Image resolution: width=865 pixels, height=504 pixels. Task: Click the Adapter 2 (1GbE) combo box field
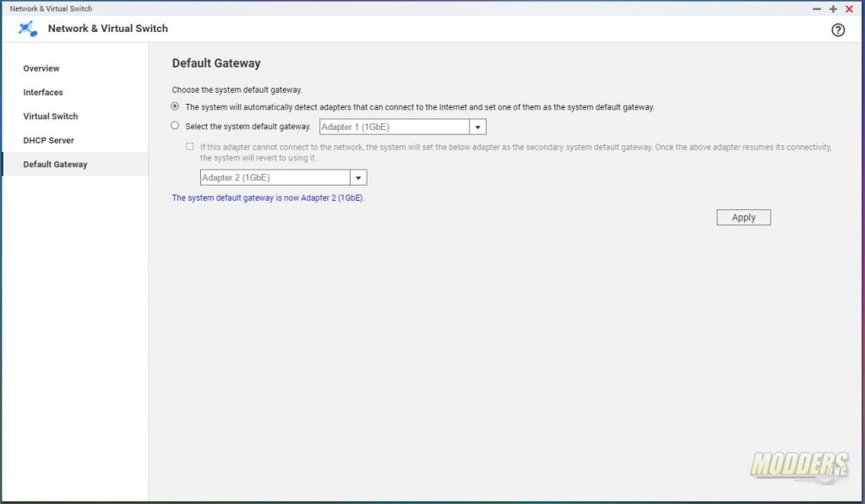pyautogui.click(x=283, y=177)
